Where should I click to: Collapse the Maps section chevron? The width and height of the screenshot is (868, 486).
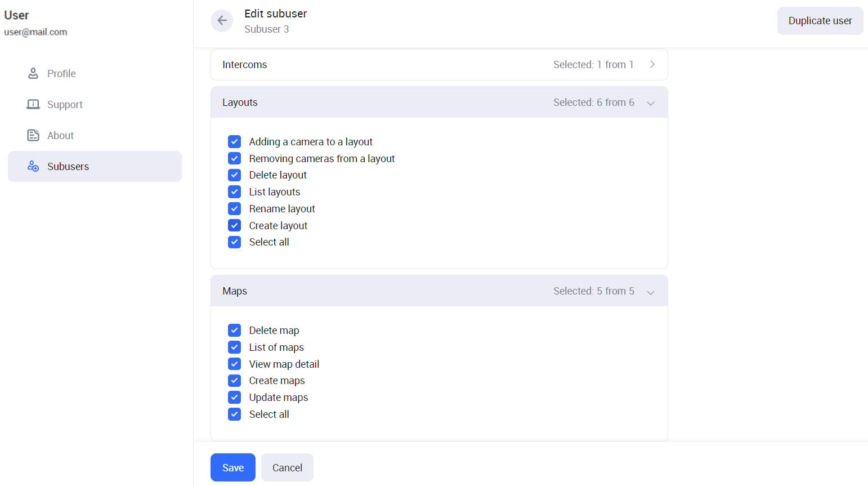tap(651, 292)
